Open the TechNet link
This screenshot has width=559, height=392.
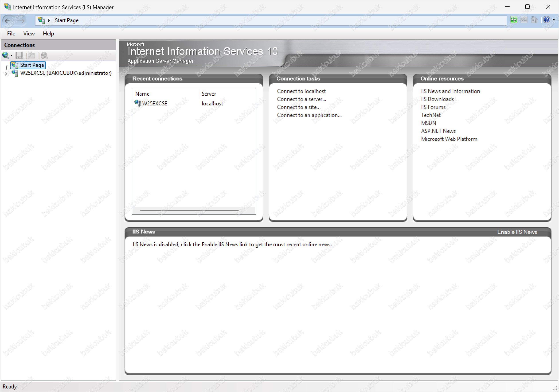[x=431, y=115]
